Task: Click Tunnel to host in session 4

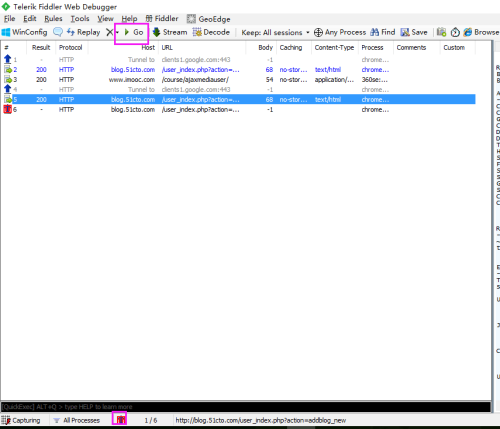Action: [141, 90]
